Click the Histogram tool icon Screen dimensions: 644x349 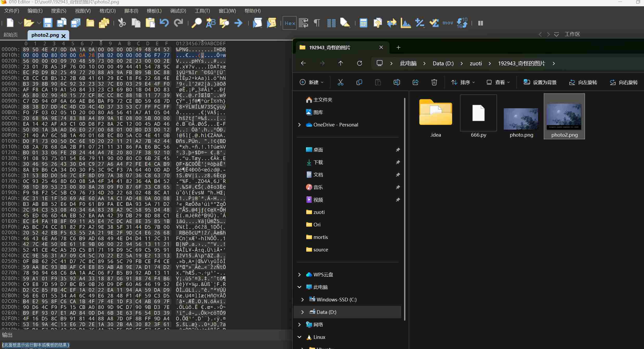(x=406, y=23)
